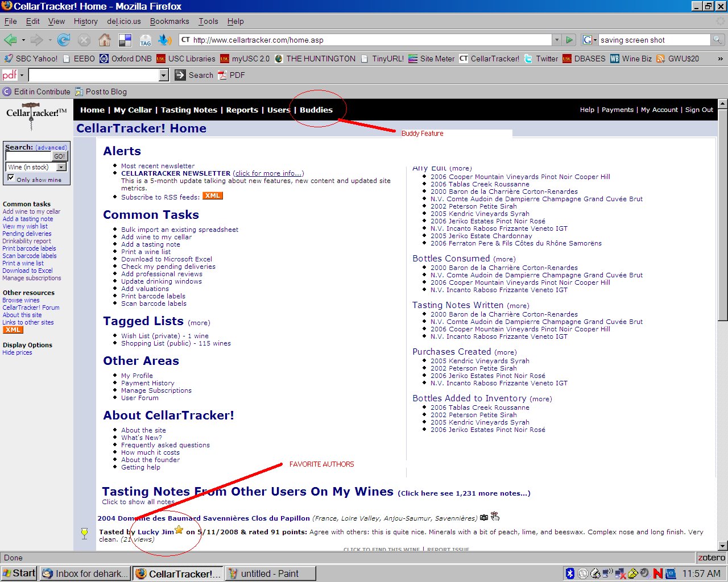The image size is (728, 582).
Task: Open the browser Home page icon
Action: (105, 40)
